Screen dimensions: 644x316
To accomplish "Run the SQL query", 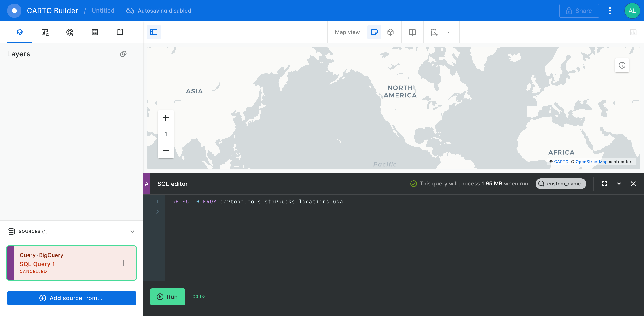I will click(167, 297).
